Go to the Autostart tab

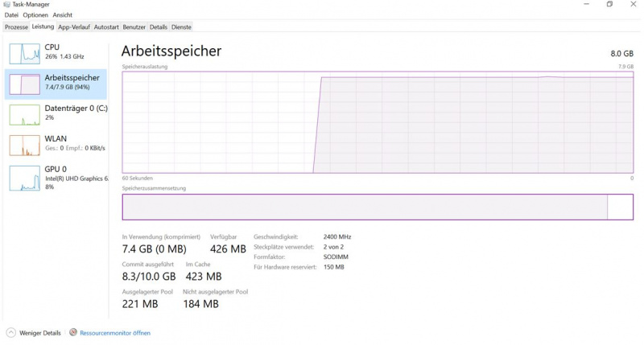[x=106, y=27]
